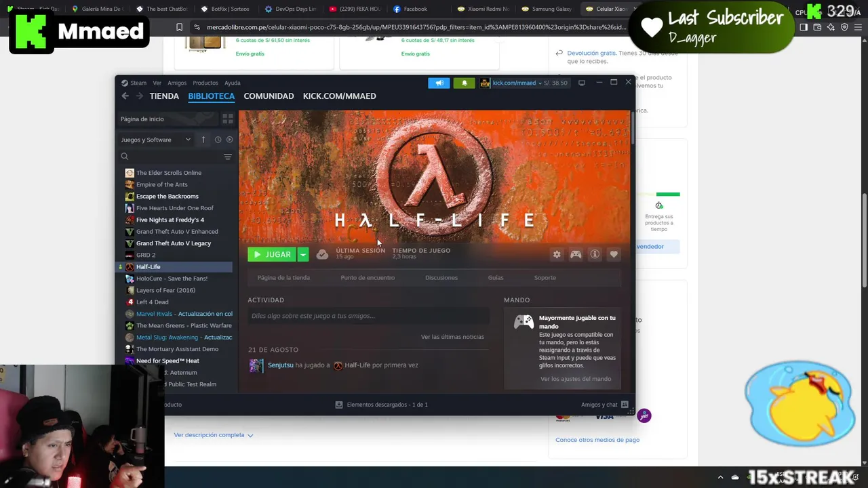Switch to the BIBLIOTECA tab
868x488 pixels.
[212, 96]
